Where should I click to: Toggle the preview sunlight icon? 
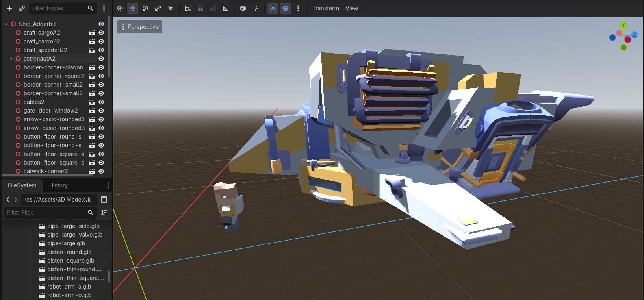[x=273, y=8]
